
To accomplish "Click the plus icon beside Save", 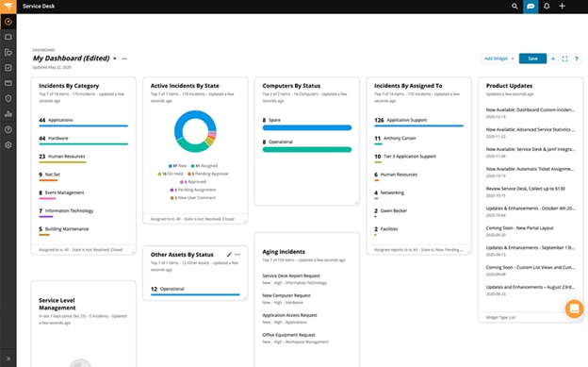I will coord(553,58).
